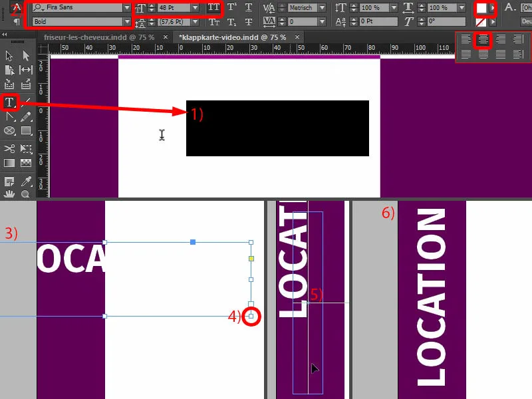Collapse the tools panel double arrow
Viewport: 532px width, 399px height.
point(5,35)
